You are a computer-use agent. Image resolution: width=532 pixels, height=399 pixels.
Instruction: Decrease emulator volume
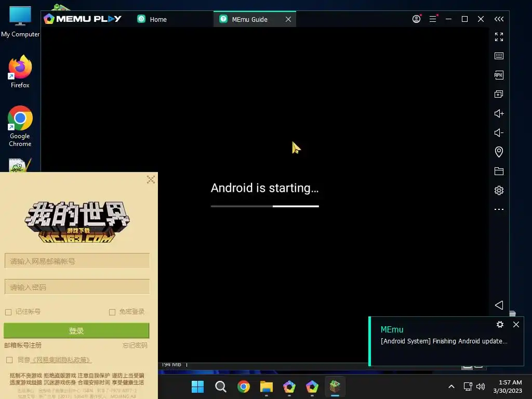499,132
